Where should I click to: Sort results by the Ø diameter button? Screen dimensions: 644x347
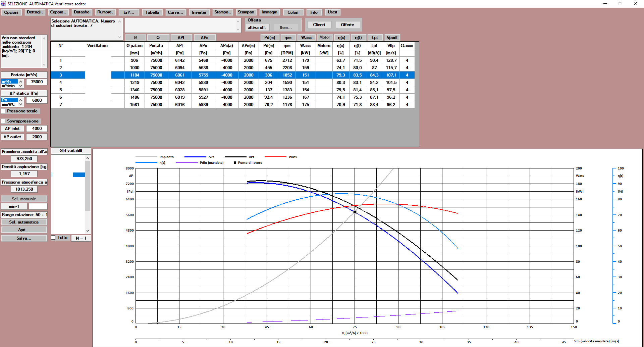click(x=135, y=38)
